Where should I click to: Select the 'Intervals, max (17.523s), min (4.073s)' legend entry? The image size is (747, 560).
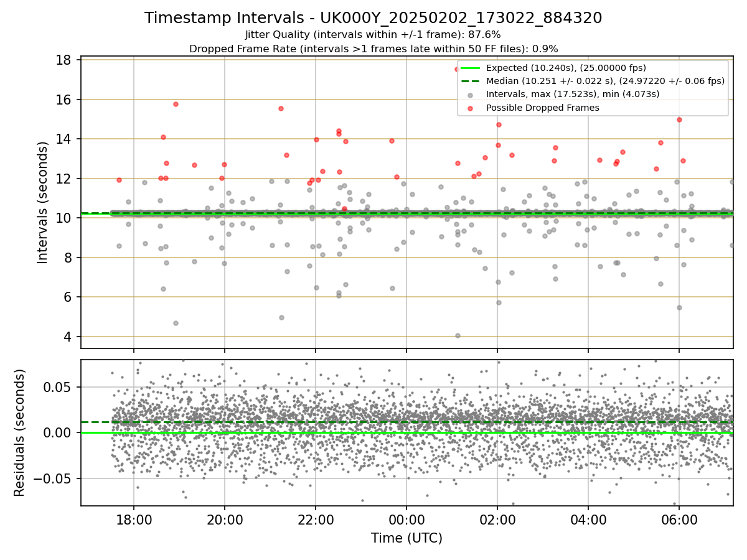(573, 94)
